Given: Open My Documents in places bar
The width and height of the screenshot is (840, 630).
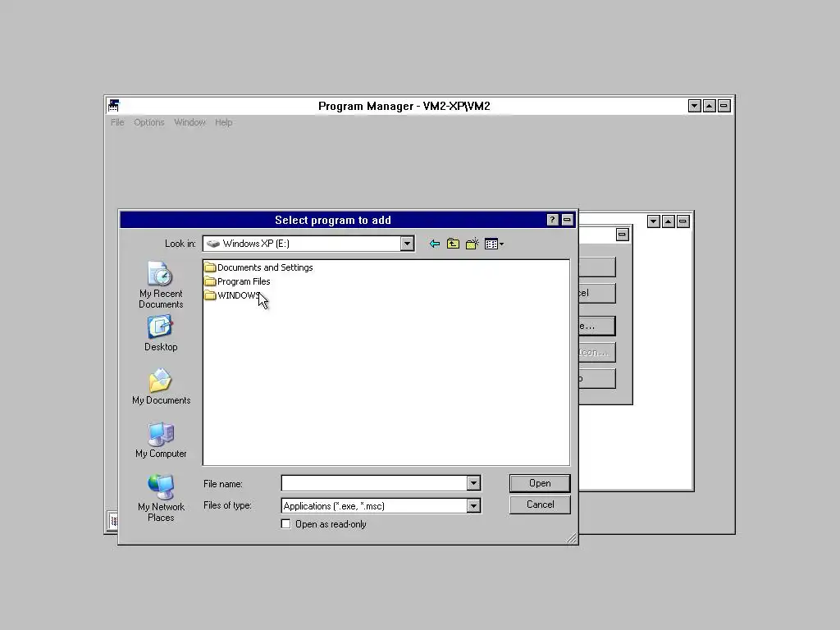Looking at the screenshot, I should click(x=161, y=386).
